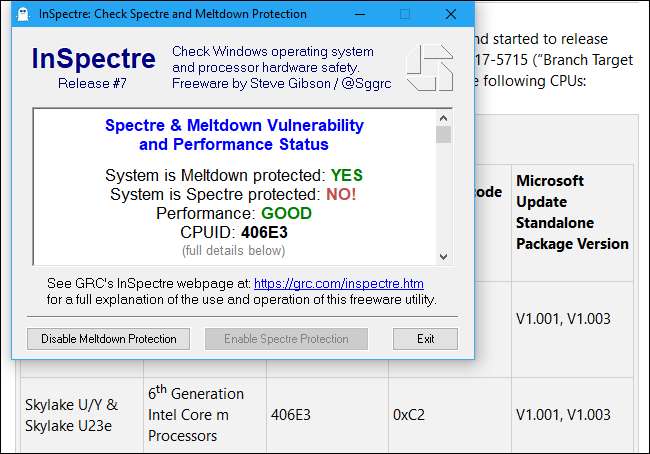Screen dimensions: 650x454
Task: Minimize the InSpectre window
Action: point(358,15)
